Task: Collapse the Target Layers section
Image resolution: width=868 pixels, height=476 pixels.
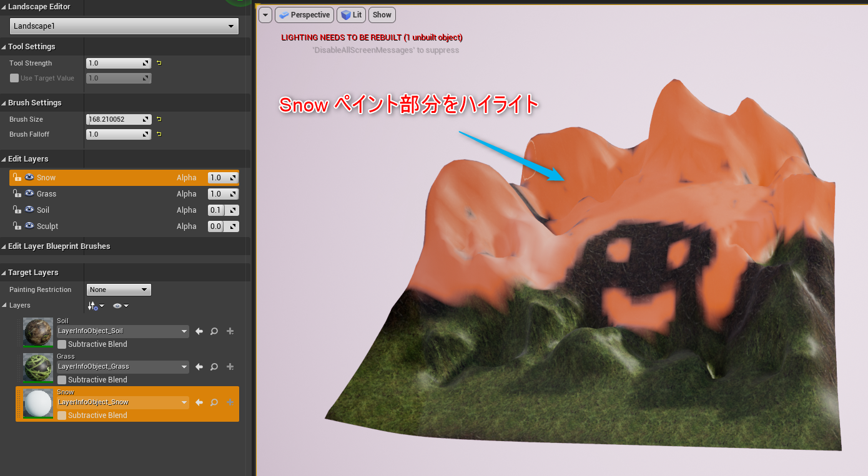Action: 4,273
